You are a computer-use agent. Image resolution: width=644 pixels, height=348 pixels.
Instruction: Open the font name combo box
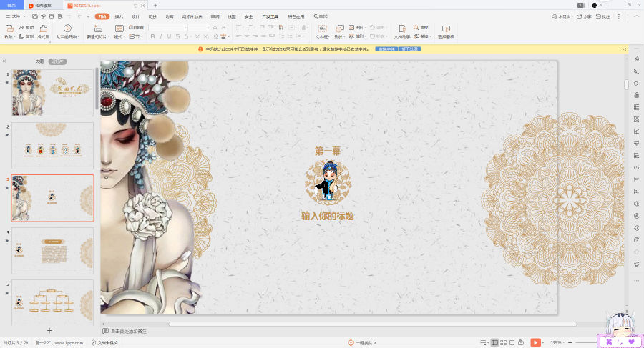click(168, 27)
